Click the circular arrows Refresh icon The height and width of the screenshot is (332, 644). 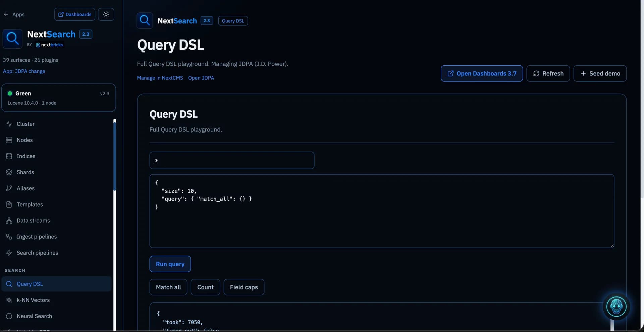coord(536,73)
